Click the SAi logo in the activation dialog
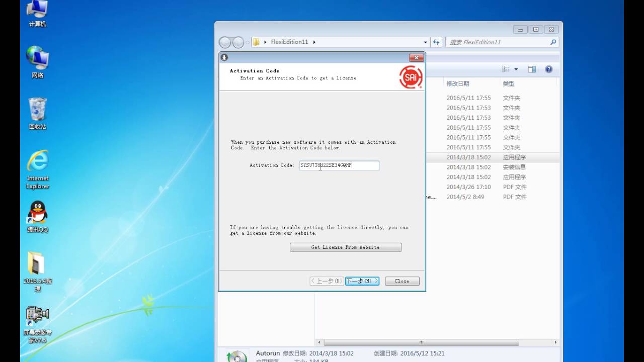644x362 pixels. (x=411, y=77)
